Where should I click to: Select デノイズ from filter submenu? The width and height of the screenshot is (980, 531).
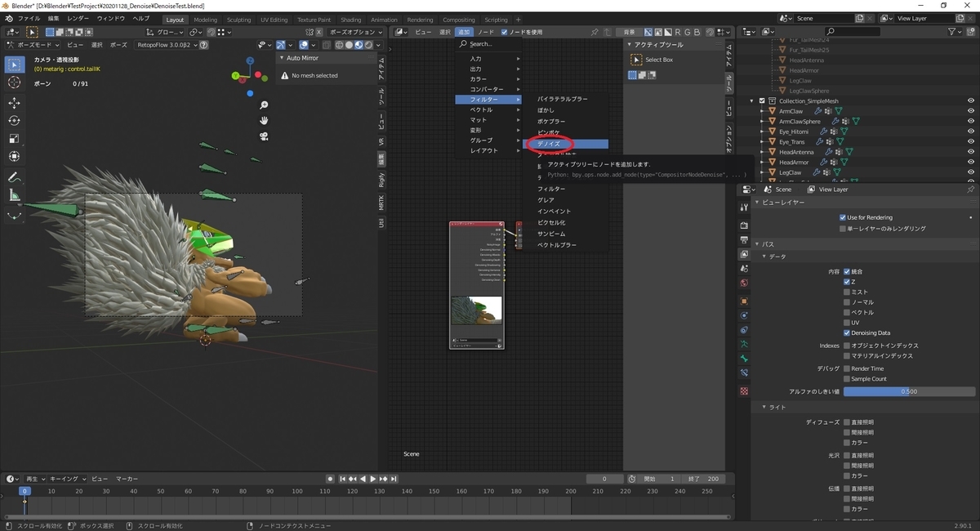[567, 144]
